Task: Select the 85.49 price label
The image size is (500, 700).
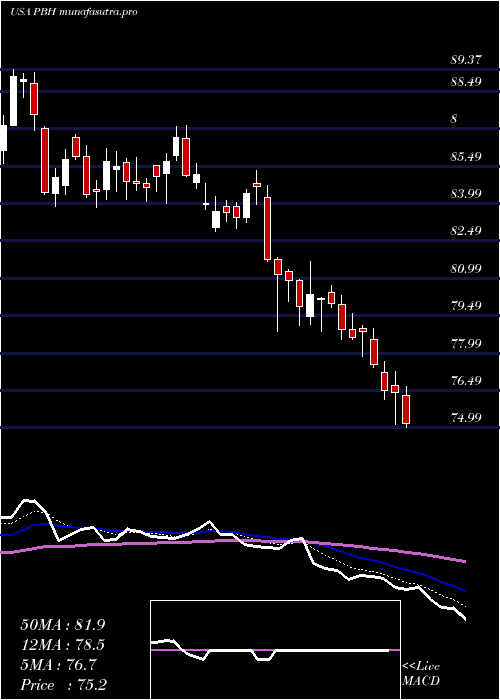Action: pyautogui.click(x=466, y=157)
